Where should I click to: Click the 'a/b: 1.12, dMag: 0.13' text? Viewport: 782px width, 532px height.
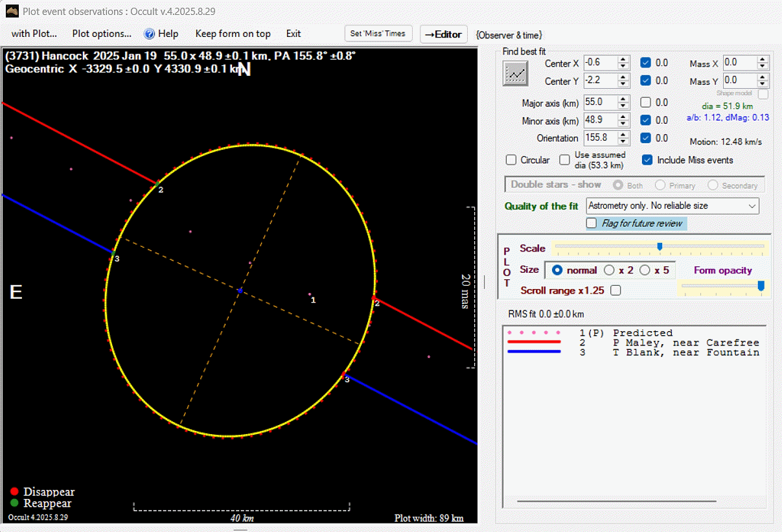click(x=728, y=118)
